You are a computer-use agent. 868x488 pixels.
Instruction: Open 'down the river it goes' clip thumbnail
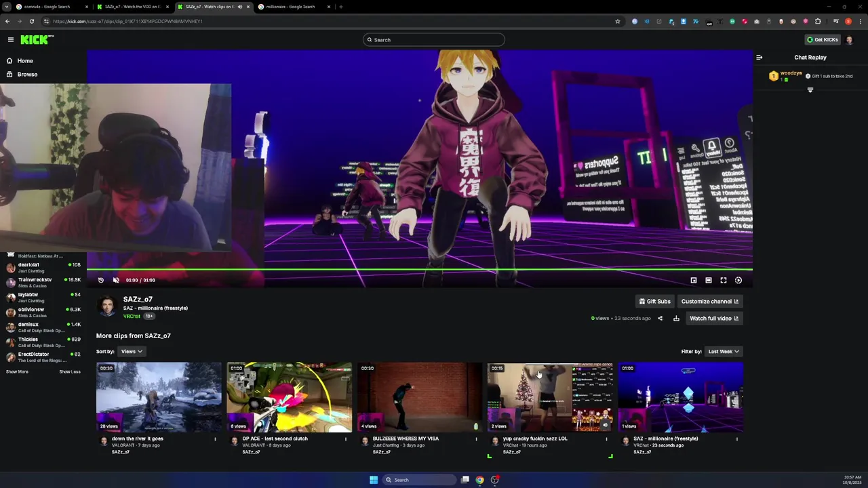click(x=159, y=398)
